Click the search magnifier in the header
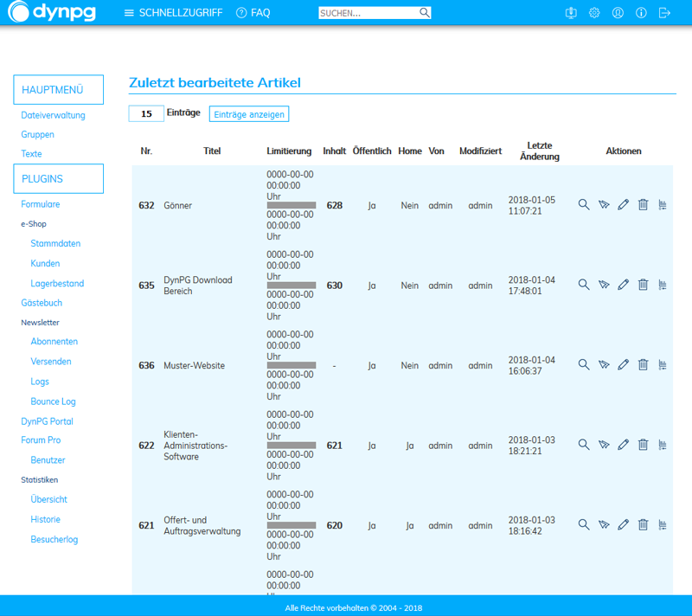 click(425, 13)
